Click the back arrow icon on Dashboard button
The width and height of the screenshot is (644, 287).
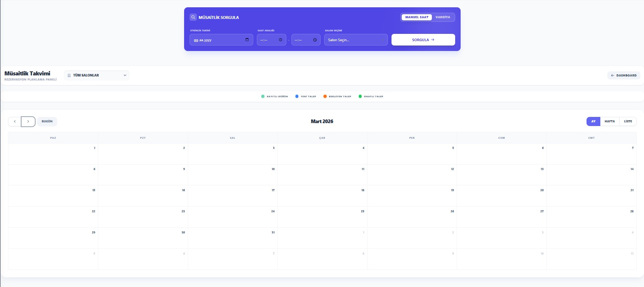(612, 75)
